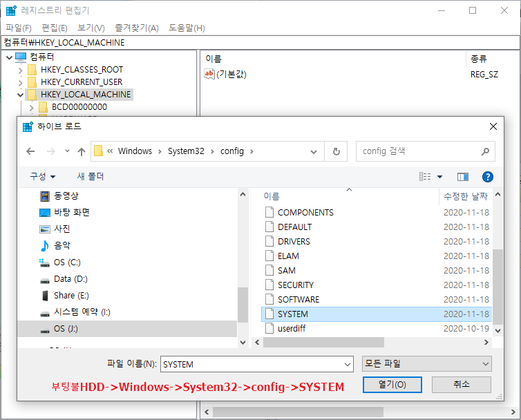
Task: Click the file list horizontal scrollbar
Action: [x=323, y=342]
